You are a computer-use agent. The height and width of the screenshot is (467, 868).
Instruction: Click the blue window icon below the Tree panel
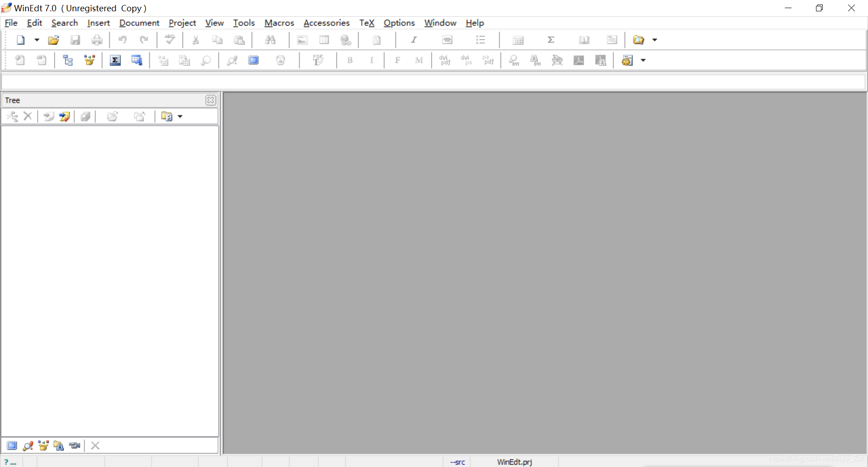click(x=12, y=446)
